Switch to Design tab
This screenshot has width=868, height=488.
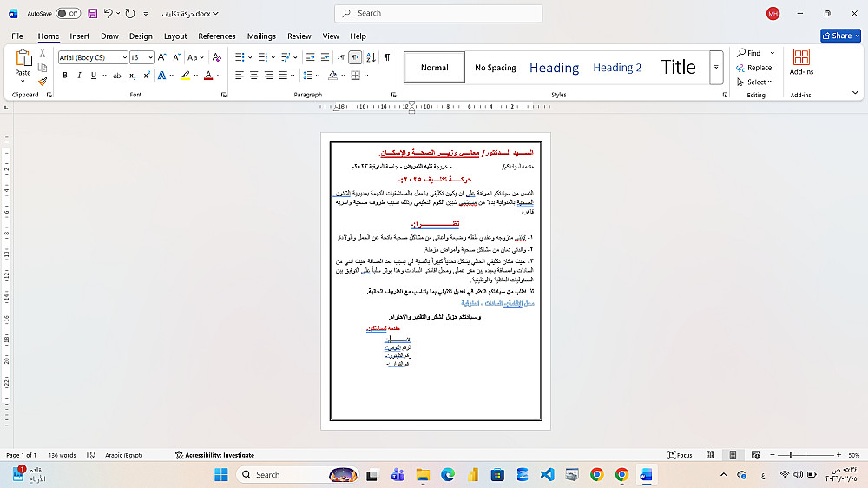pos(141,36)
